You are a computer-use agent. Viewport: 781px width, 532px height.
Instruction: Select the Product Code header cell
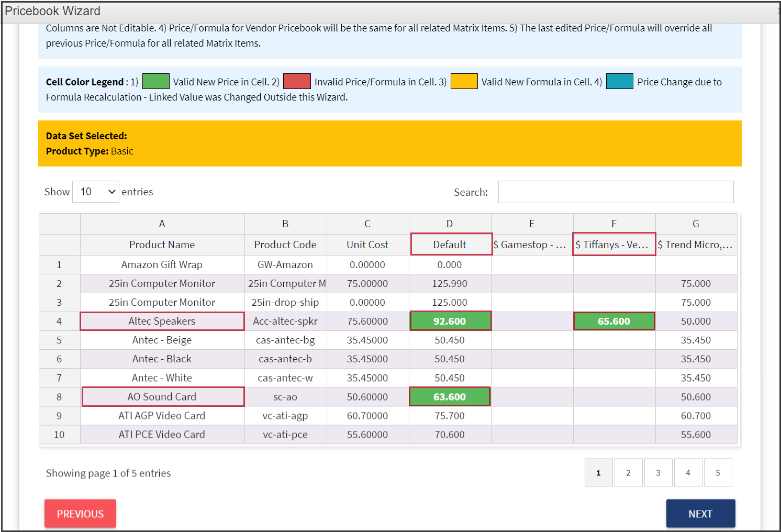pos(285,245)
